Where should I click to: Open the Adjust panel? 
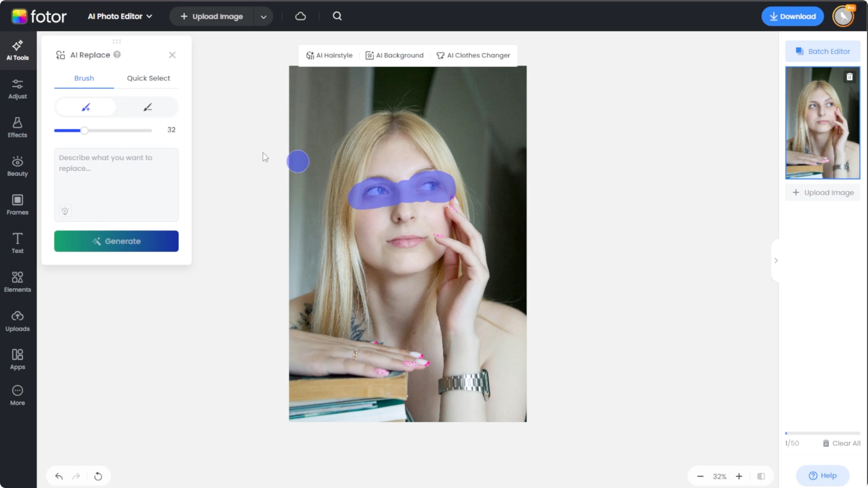[x=17, y=89]
